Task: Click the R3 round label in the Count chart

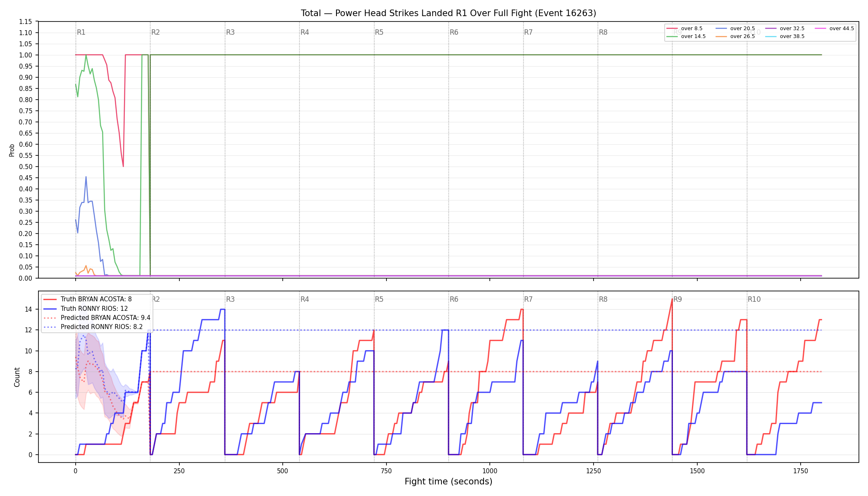Action: point(230,299)
